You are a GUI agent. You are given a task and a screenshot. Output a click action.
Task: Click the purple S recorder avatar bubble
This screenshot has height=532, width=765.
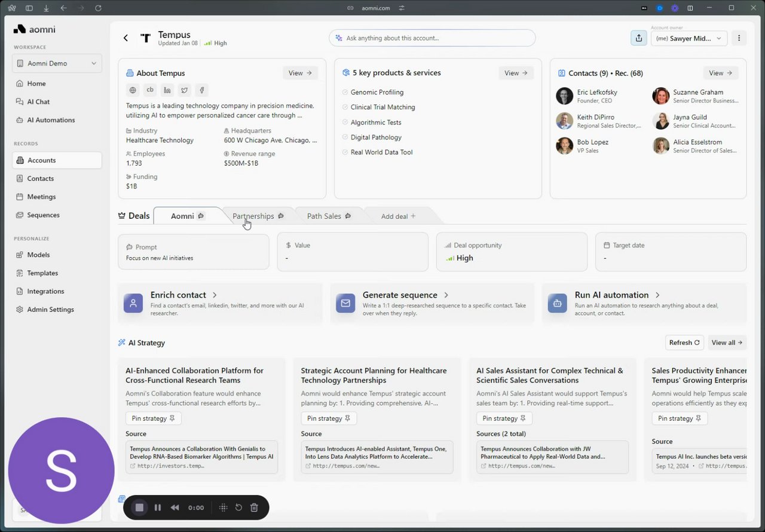61,470
